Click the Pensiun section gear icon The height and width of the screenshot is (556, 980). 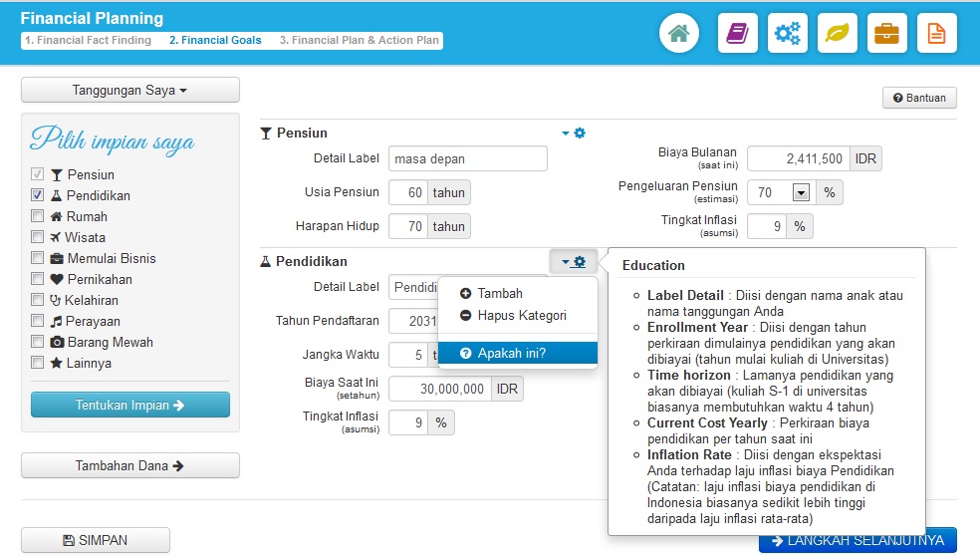pyautogui.click(x=580, y=133)
